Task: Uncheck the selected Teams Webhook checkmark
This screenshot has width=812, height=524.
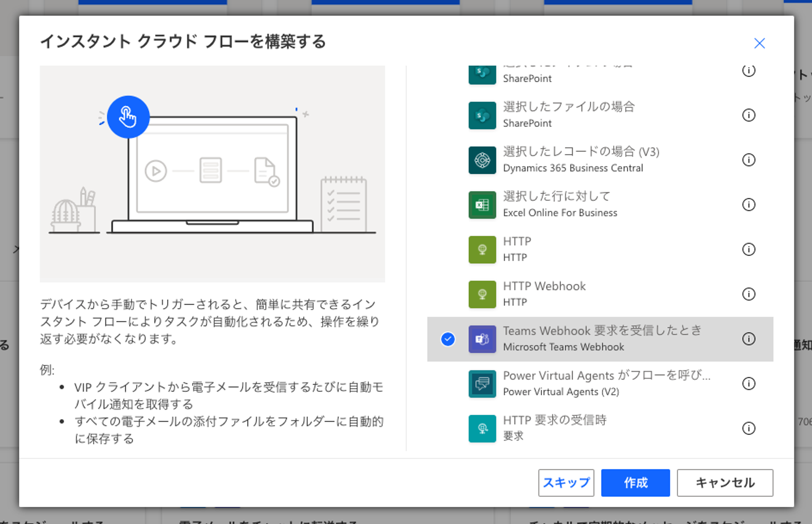Action: point(448,339)
